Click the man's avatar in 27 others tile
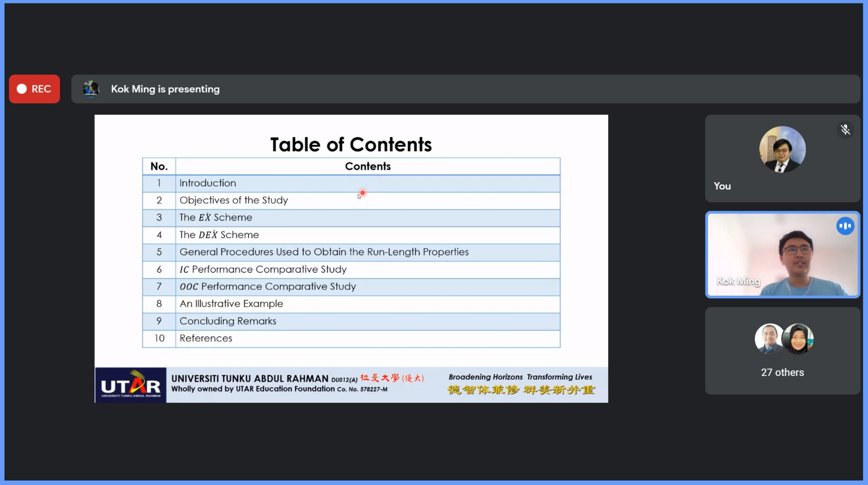This screenshot has height=485, width=868. 769,338
